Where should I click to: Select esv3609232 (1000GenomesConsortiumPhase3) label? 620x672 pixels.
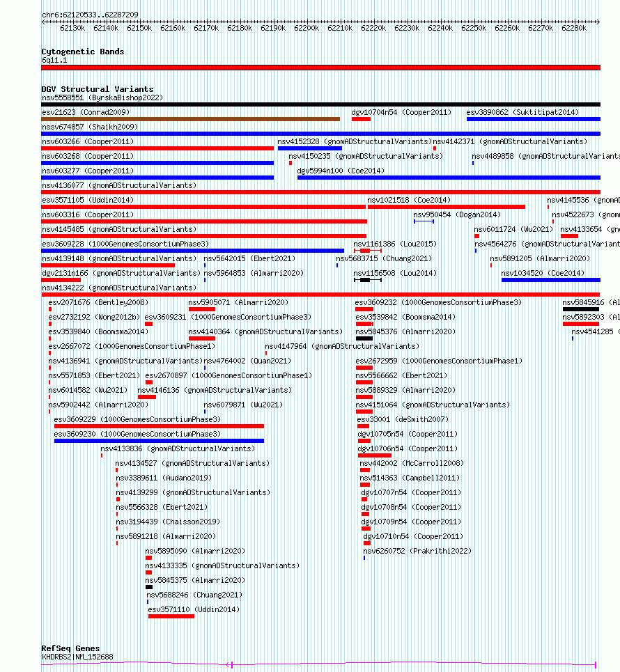point(439,302)
